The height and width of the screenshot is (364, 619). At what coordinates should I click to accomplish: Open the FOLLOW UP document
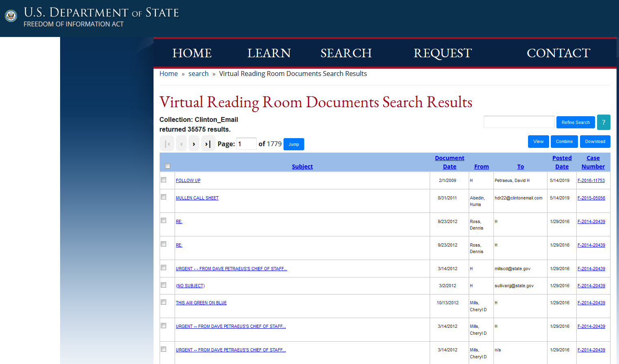pyautogui.click(x=188, y=180)
